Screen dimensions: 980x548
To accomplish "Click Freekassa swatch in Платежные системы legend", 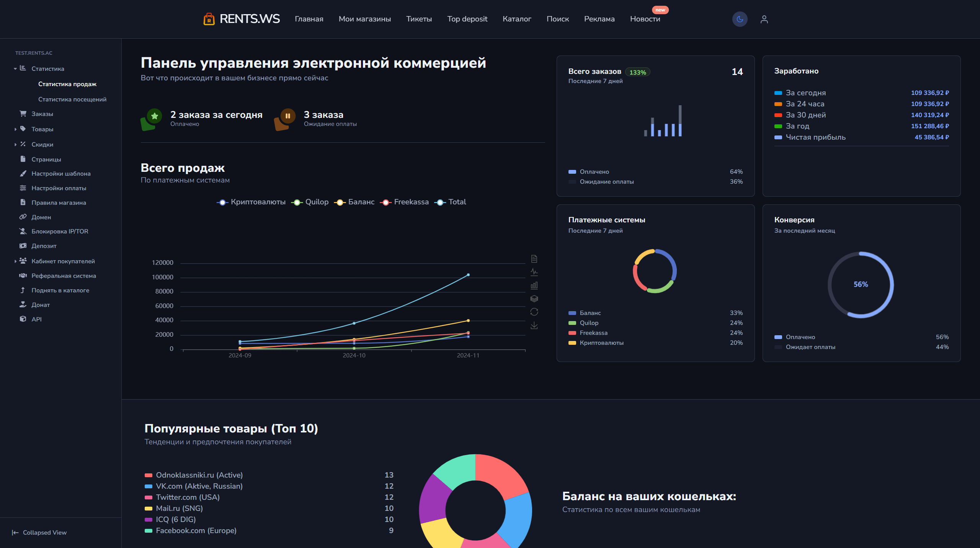I will (x=572, y=333).
